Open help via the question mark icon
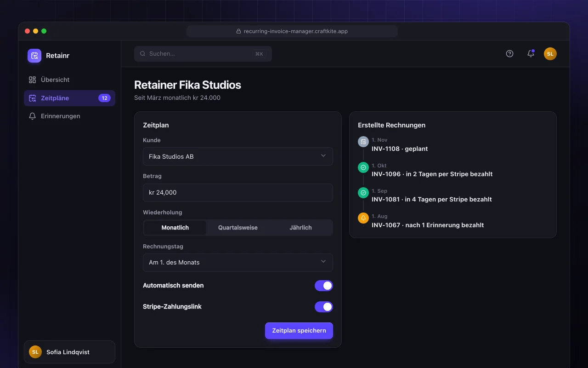 pyautogui.click(x=509, y=53)
